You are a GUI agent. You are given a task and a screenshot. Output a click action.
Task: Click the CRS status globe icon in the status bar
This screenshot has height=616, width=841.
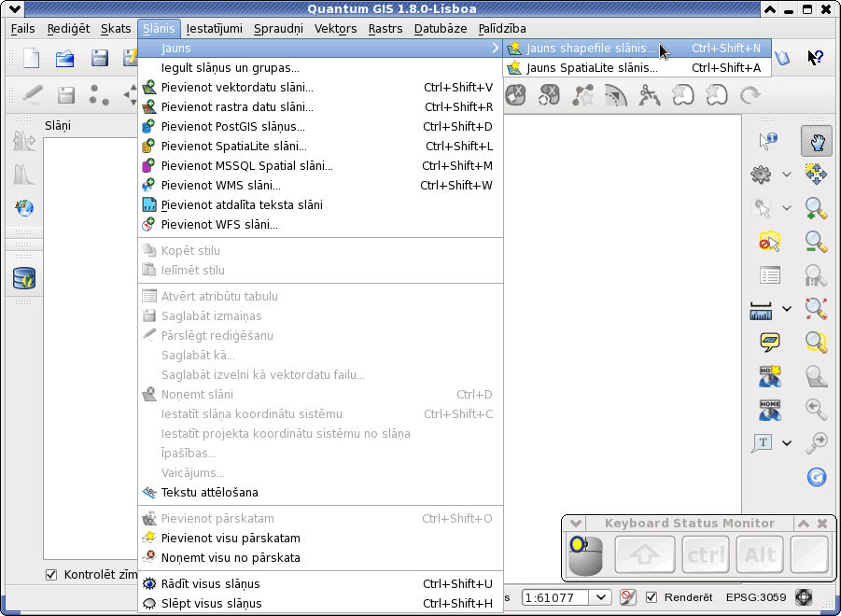804,596
